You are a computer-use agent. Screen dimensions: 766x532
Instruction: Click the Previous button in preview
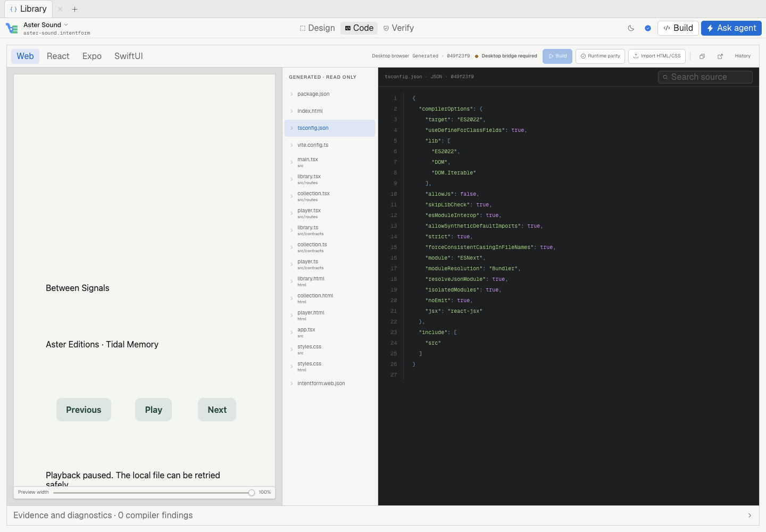(x=84, y=410)
